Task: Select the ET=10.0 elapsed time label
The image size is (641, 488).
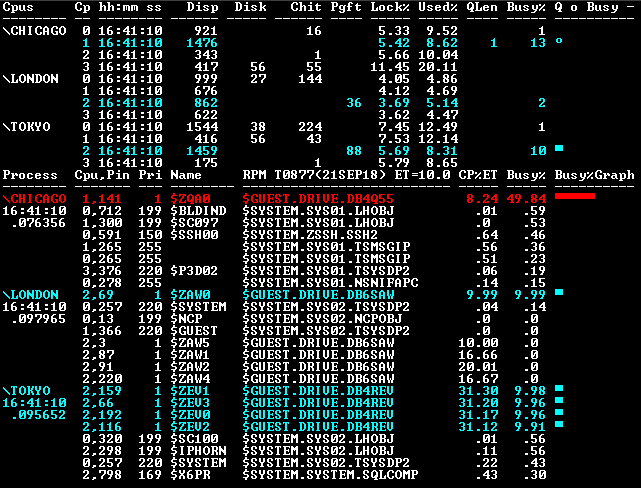Action: [422, 175]
